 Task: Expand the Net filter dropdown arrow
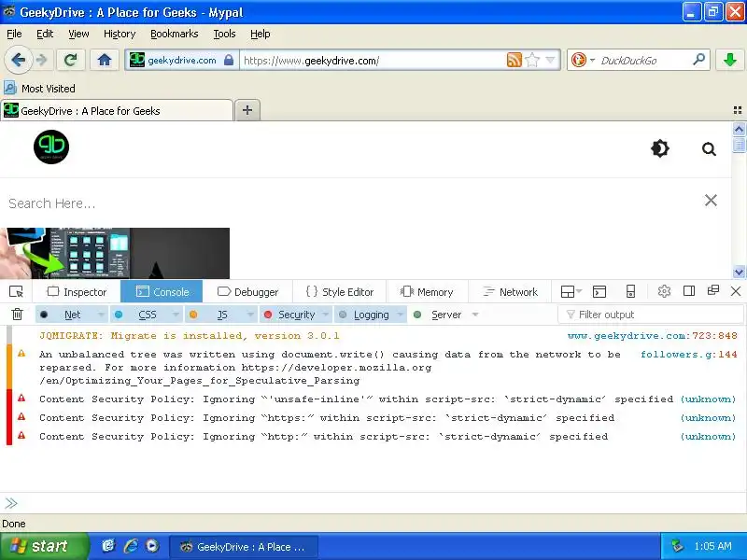point(101,315)
